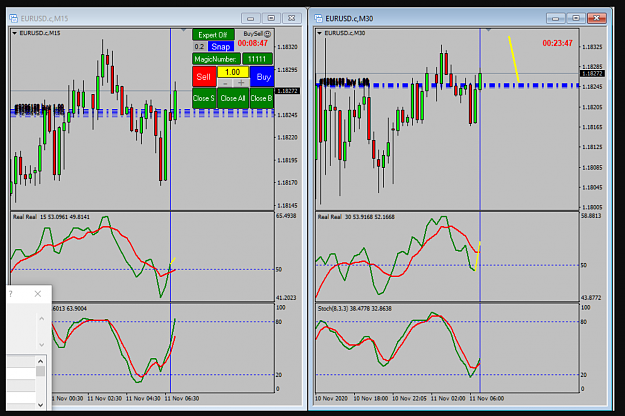The image size is (625, 416).
Task: Click the blue Buy button
Action: click(263, 77)
